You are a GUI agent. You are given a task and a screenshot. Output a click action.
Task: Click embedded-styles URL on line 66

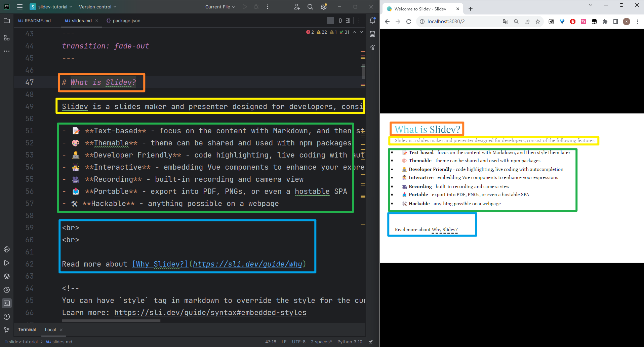pyautogui.click(x=210, y=313)
